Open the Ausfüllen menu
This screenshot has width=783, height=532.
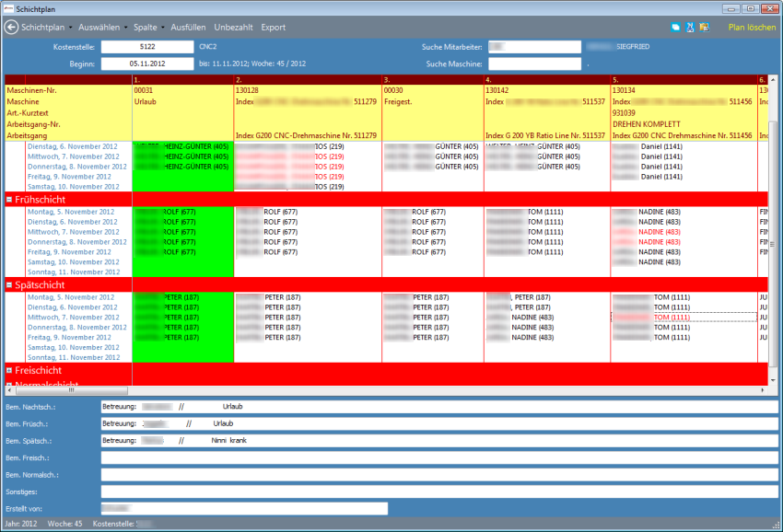pyautogui.click(x=188, y=28)
